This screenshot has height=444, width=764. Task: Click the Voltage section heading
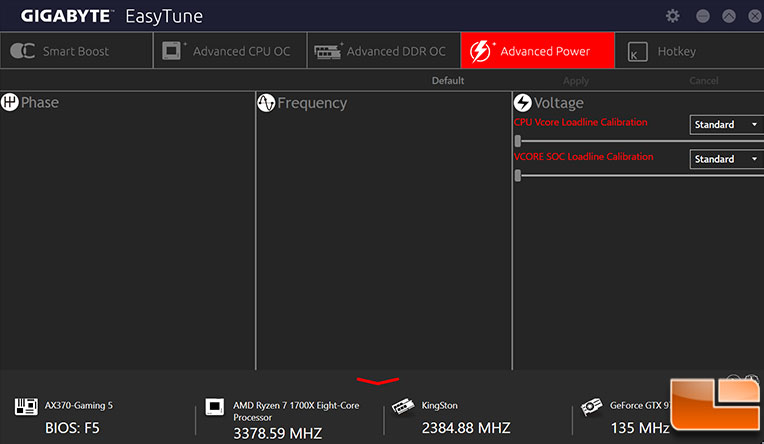coord(559,103)
